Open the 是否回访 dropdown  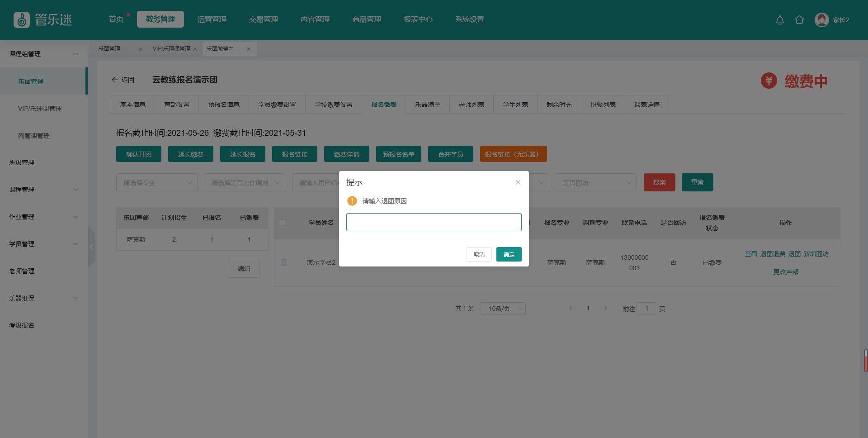click(596, 183)
